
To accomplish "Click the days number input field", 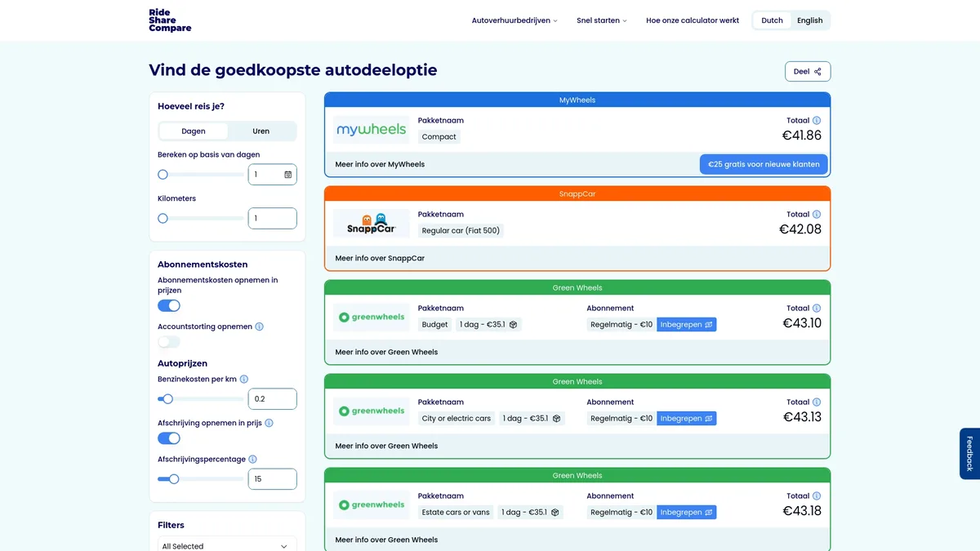I will [x=272, y=175].
